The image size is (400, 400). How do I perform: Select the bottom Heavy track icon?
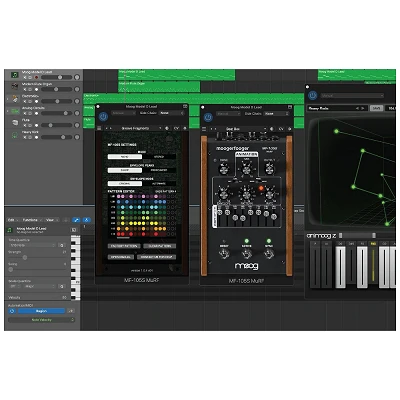point(15,135)
